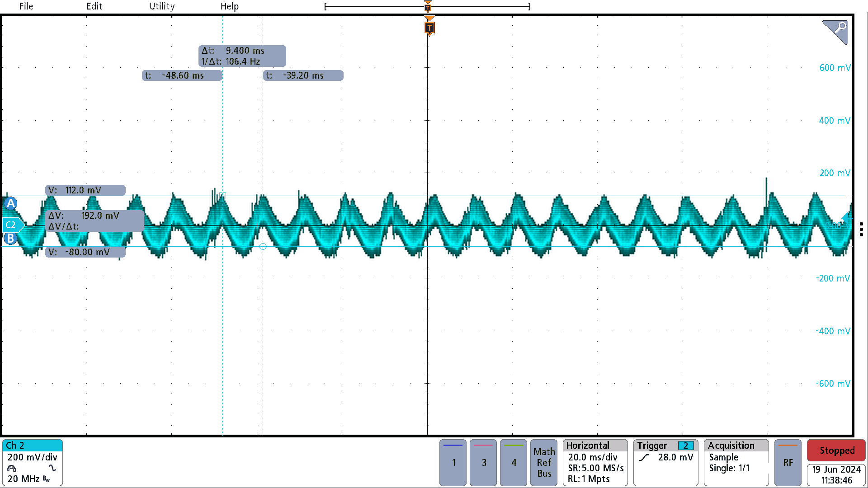
Task: Click the 600 mV scale label
Action: pyautogui.click(x=835, y=68)
